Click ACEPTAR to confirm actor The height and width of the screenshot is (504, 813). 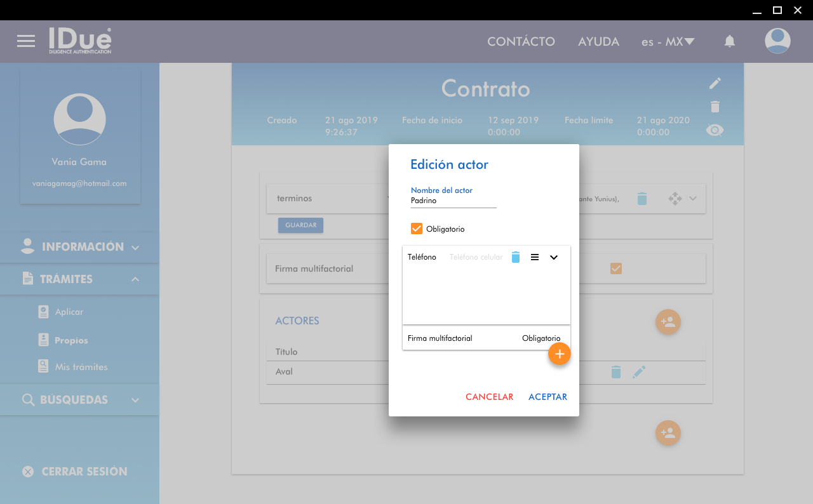point(548,397)
